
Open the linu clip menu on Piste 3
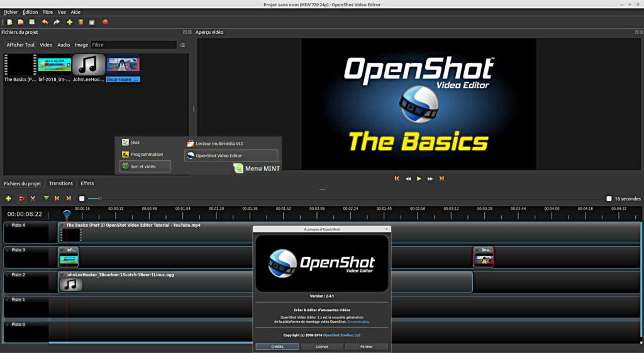478,250
